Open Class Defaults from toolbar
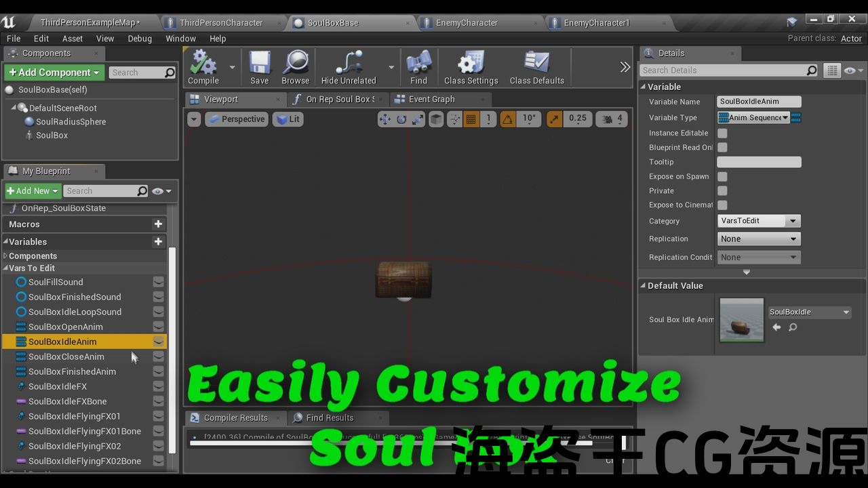This screenshot has width=868, height=488. coord(536,66)
